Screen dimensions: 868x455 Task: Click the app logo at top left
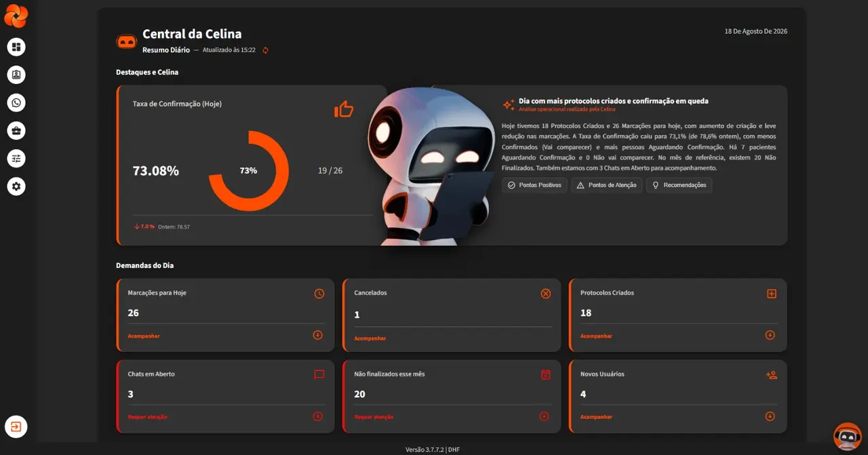click(16, 15)
